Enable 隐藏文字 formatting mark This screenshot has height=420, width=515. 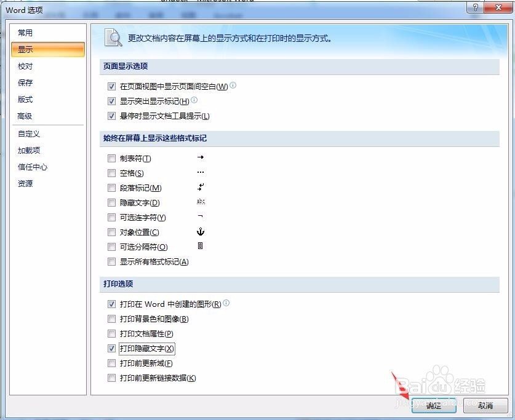[x=111, y=202]
